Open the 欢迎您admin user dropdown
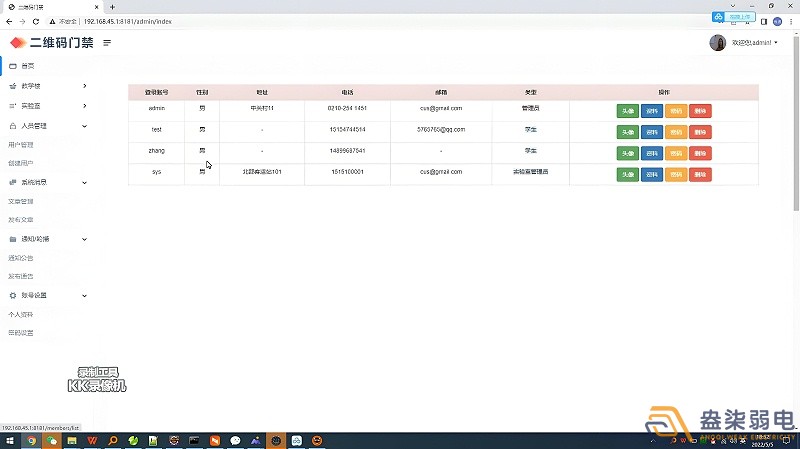800x449 pixels. pyautogui.click(x=754, y=43)
